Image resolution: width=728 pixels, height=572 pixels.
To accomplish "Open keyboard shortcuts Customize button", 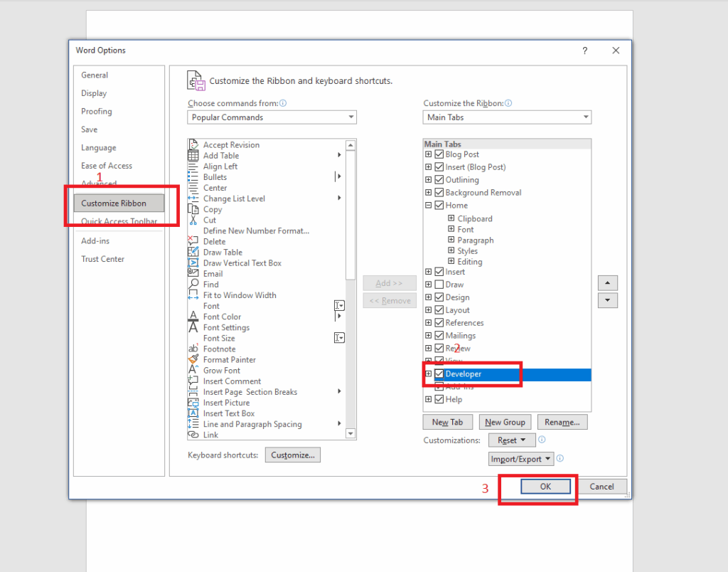I will (293, 455).
